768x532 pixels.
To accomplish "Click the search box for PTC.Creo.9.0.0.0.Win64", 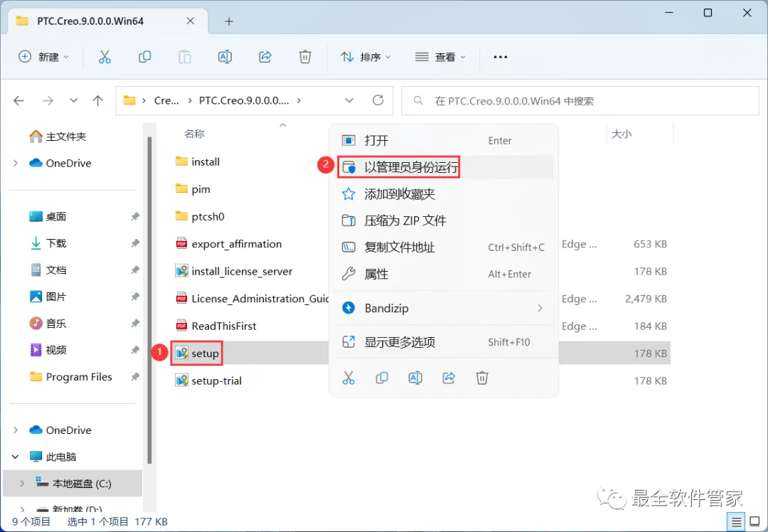I will (x=580, y=101).
